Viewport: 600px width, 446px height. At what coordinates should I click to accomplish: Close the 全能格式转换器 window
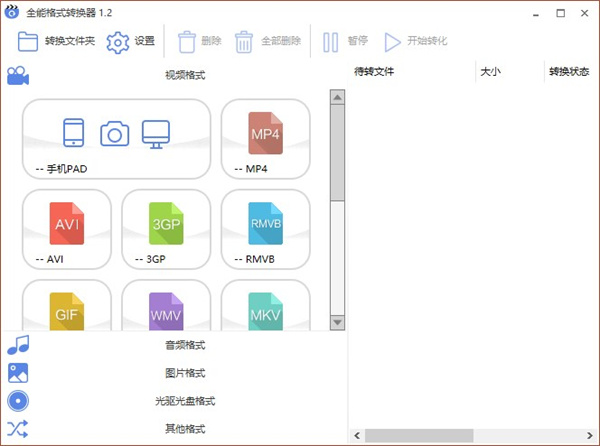pos(584,13)
